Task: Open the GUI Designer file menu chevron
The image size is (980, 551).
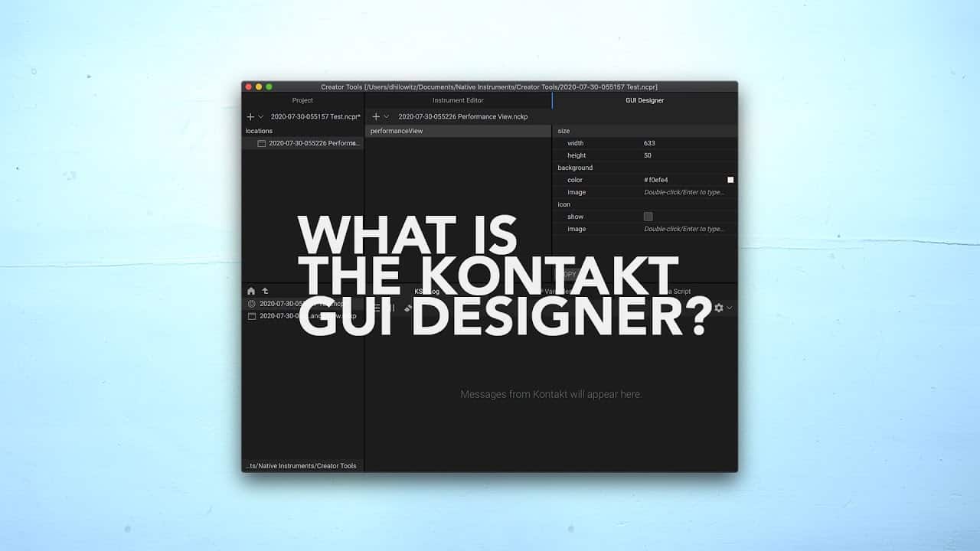Action: point(387,117)
